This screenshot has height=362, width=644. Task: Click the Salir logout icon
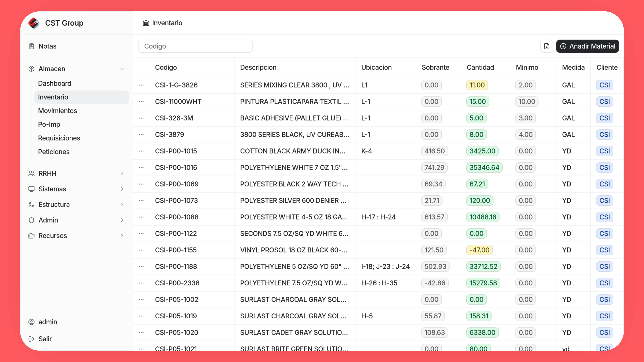click(31, 339)
